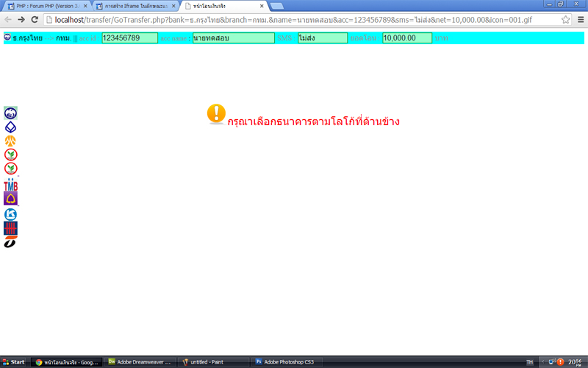Switch to untitled - Paint in taskbar

213,362
